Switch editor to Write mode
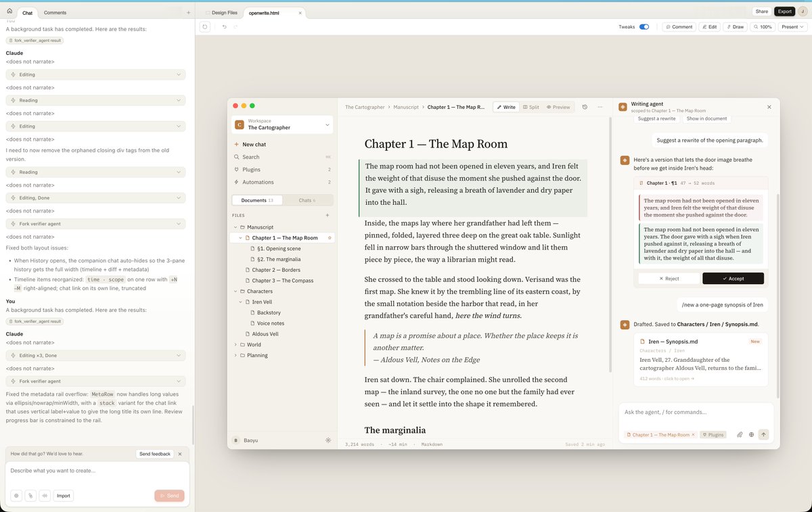Image resolution: width=812 pixels, height=512 pixels. click(x=506, y=107)
